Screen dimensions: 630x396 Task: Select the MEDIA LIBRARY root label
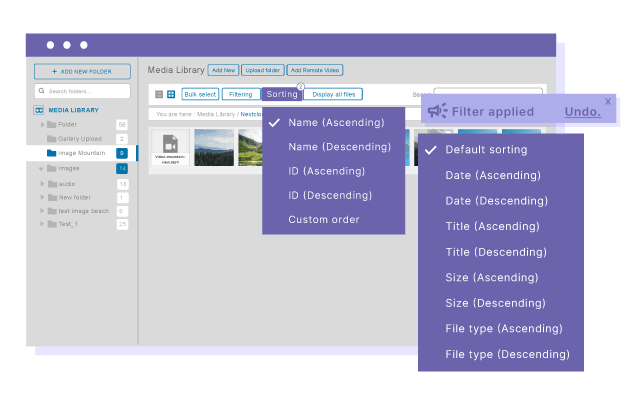click(74, 110)
